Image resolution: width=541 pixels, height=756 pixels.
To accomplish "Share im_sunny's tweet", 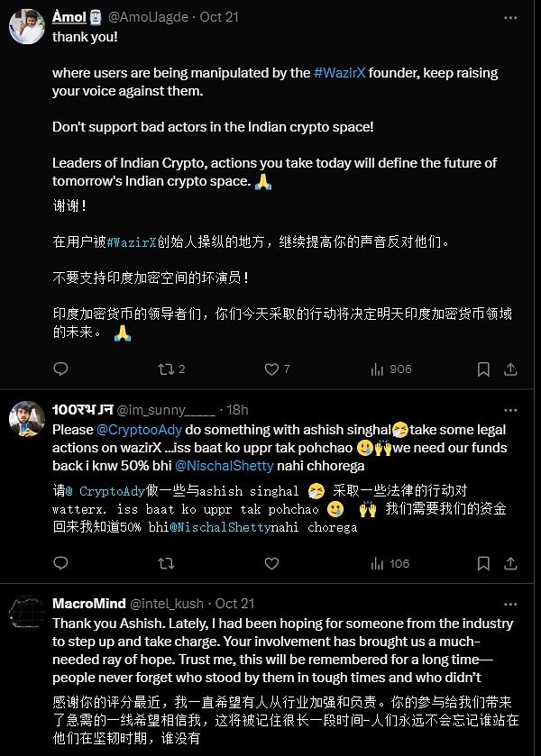I will click(510, 563).
